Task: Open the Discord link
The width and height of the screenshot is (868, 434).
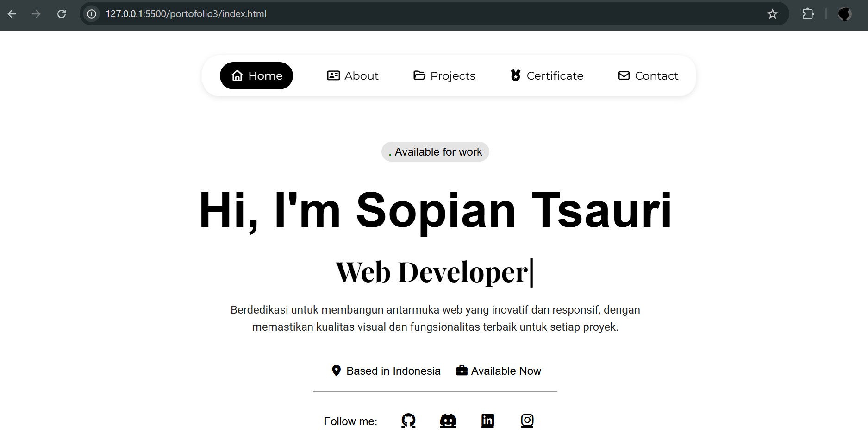Action: click(x=448, y=421)
